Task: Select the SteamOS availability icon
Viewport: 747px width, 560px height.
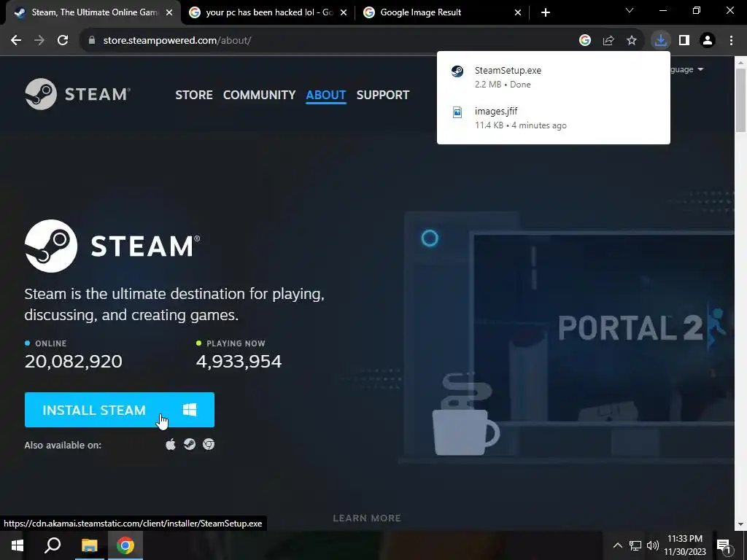Action: [x=190, y=444]
